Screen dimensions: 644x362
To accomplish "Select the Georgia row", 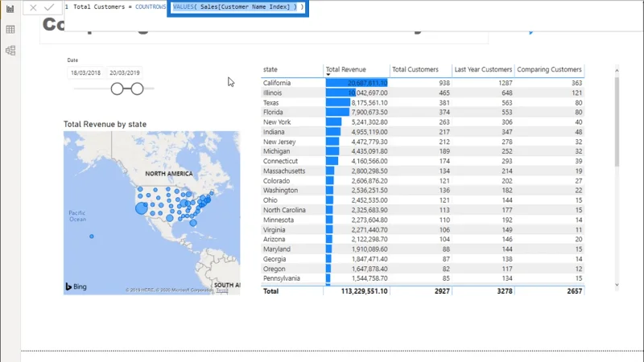I will (x=423, y=258).
